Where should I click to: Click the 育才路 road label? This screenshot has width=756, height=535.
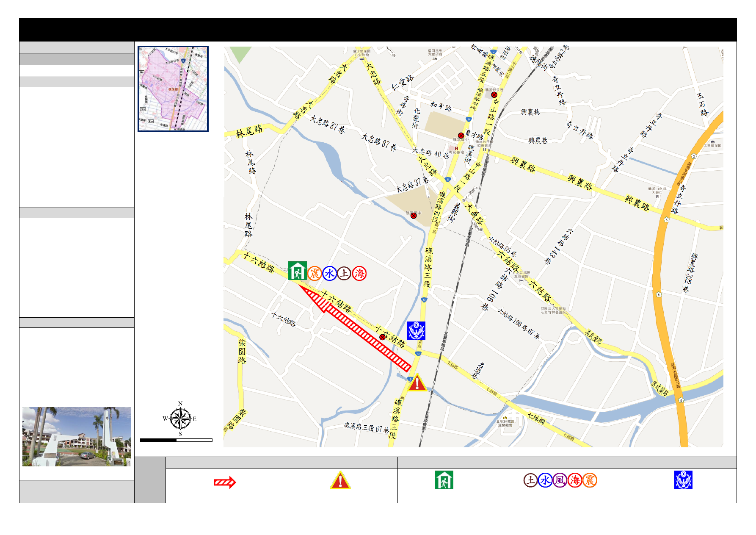point(474,136)
